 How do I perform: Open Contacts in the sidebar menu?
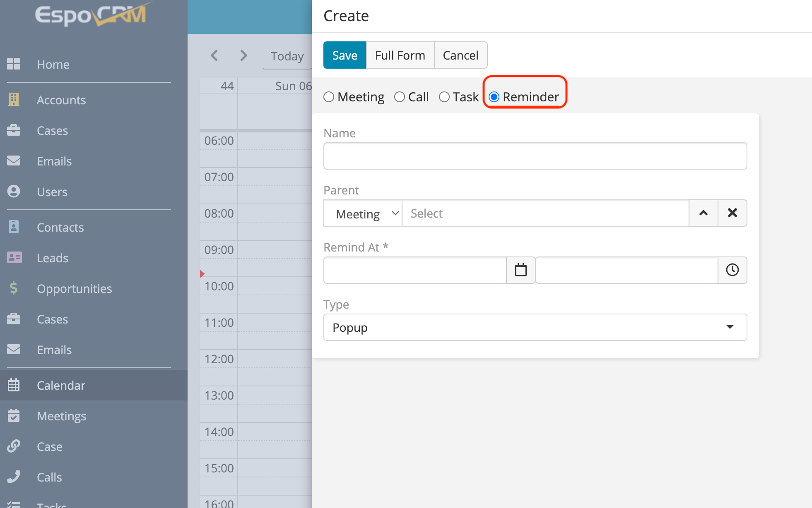(x=60, y=227)
